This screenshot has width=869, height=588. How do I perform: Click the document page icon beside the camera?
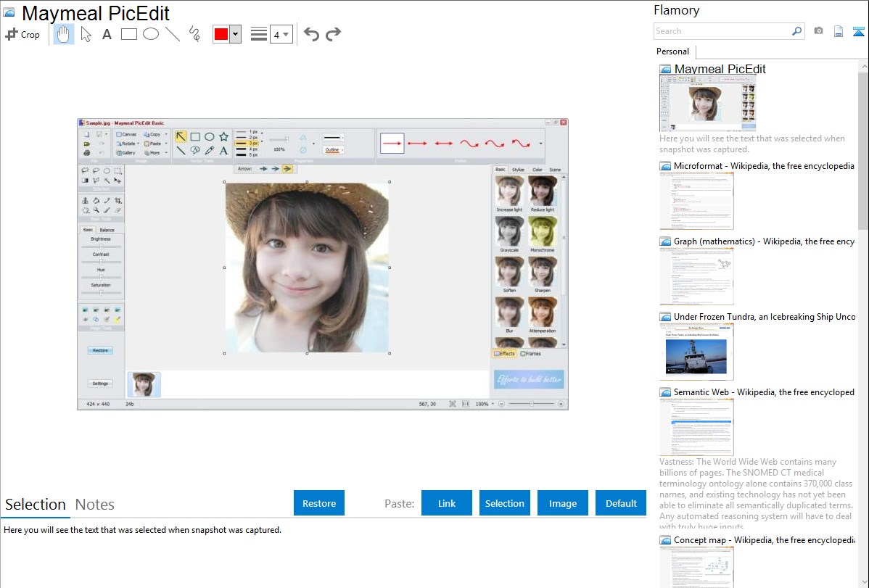coord(839,31)
